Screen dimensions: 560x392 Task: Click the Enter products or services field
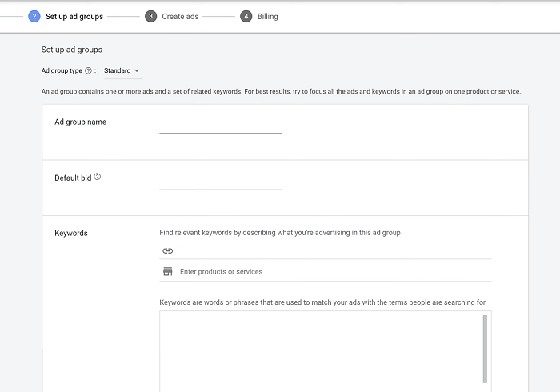(x=334, y=272)
